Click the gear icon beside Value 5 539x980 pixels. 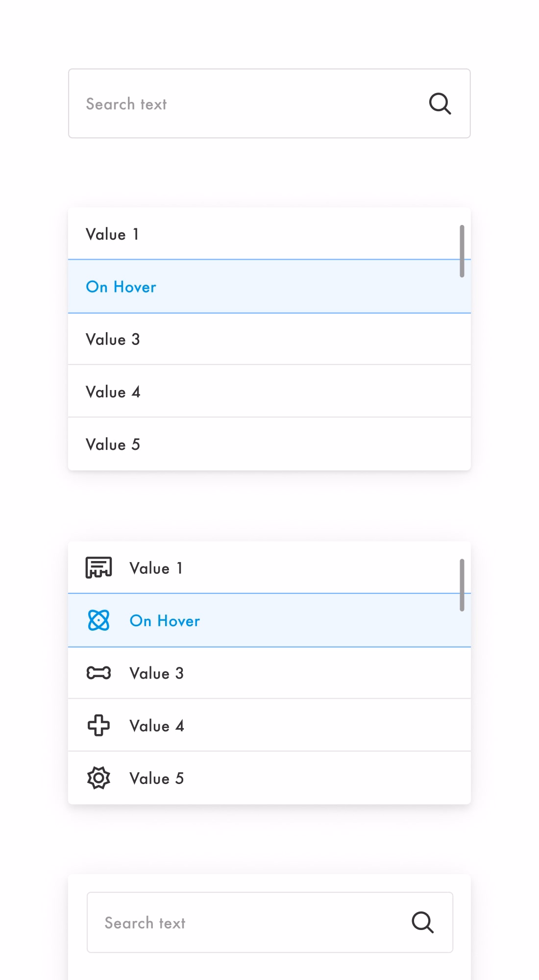[x=98, y=778]
